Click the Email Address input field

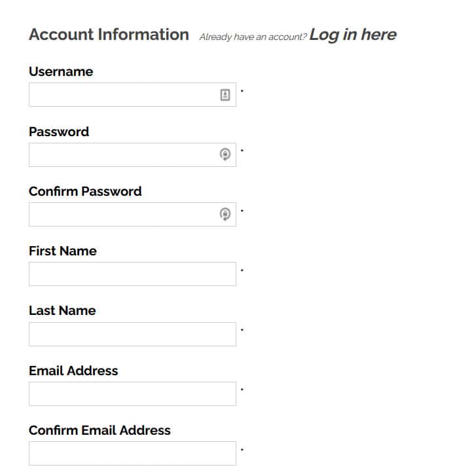click(x=132, y=394)
